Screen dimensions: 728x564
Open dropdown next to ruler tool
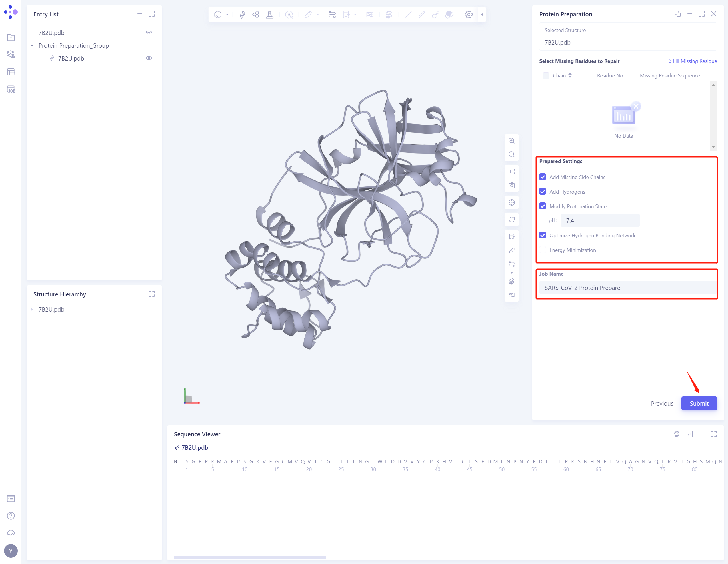click(318, 15)
